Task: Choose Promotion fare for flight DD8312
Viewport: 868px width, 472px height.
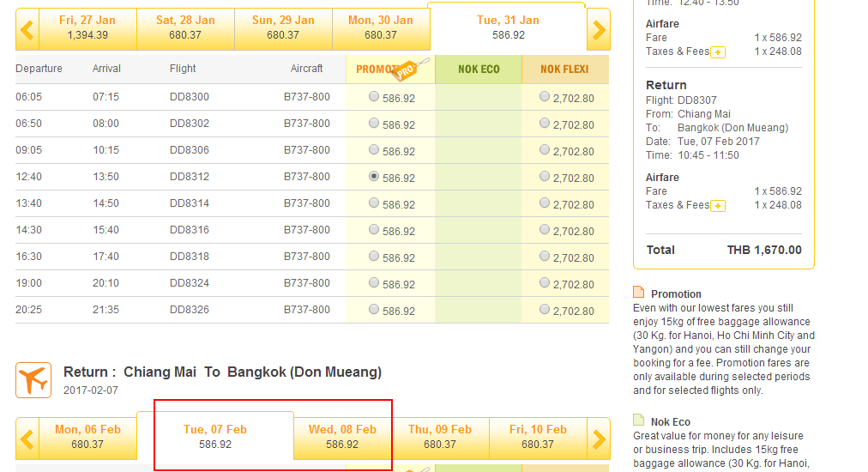Action: pos(374,176)
